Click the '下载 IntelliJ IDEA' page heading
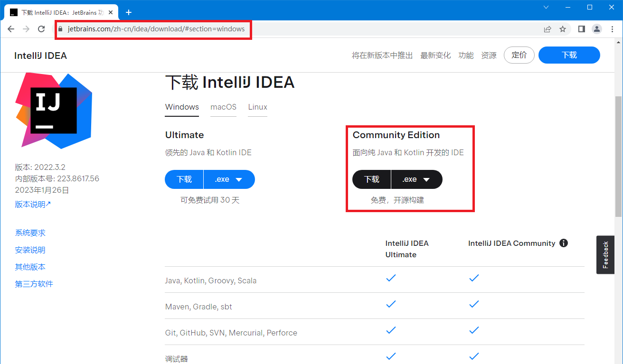Image resolution: width=623 pixels, height=364 pixels. [230, 82]
